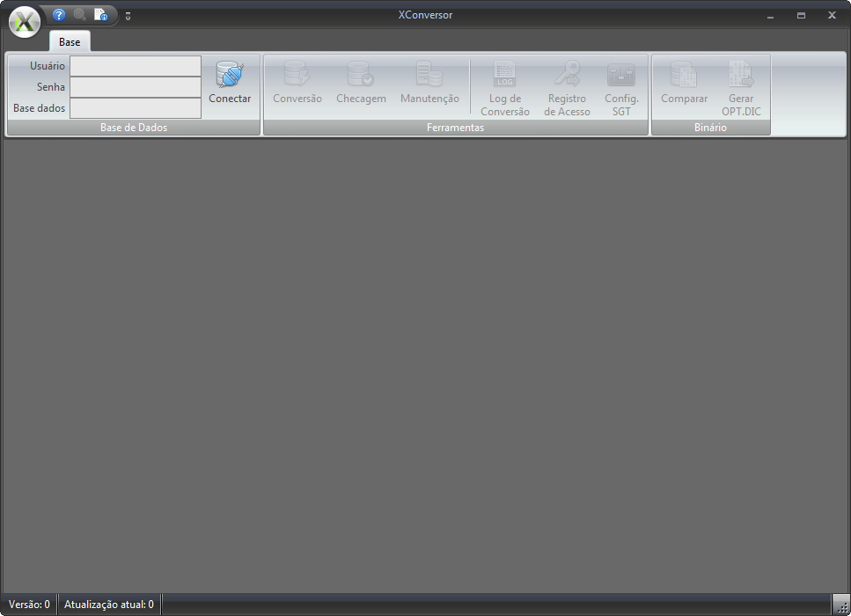Switch to the Base ribbon tab
This screenshot has width=851, height=616.
click(70, 42)
